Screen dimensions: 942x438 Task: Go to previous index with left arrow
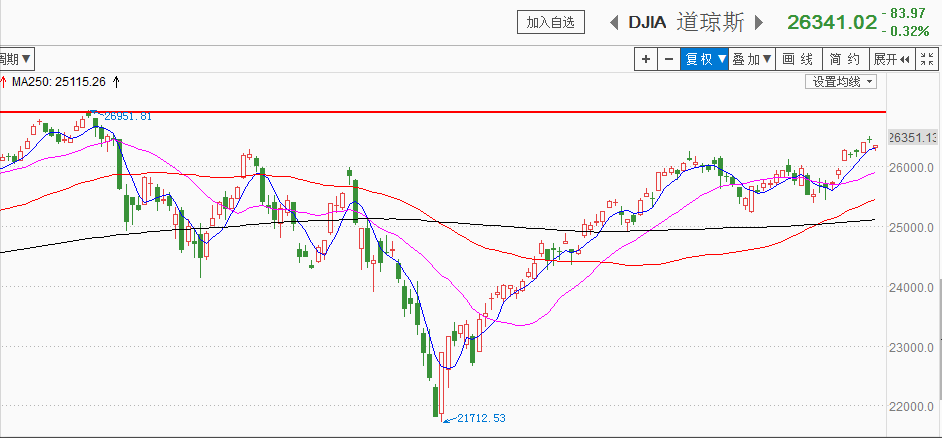(x=613, y=23)
